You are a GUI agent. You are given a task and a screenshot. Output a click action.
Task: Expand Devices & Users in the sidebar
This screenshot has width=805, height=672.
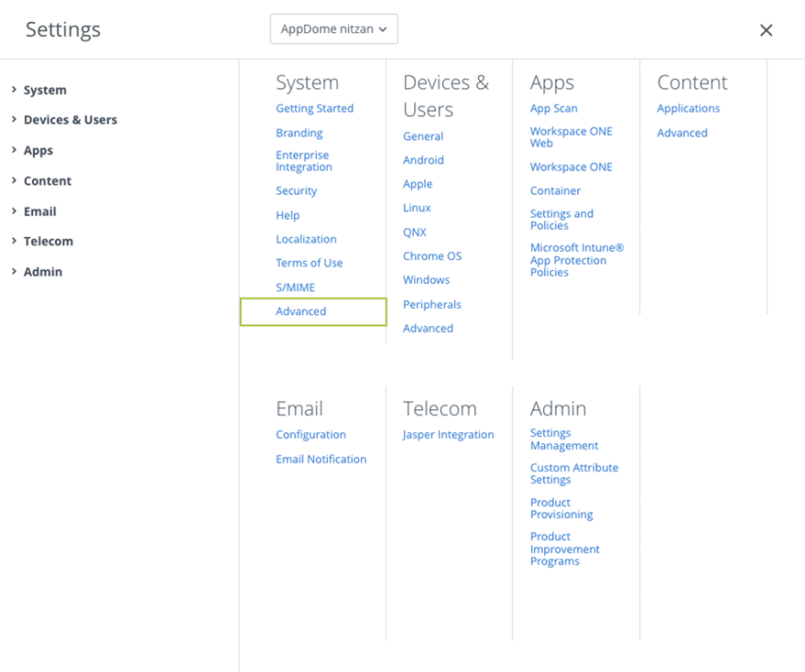pyautogui.click(x=70, y=120)
